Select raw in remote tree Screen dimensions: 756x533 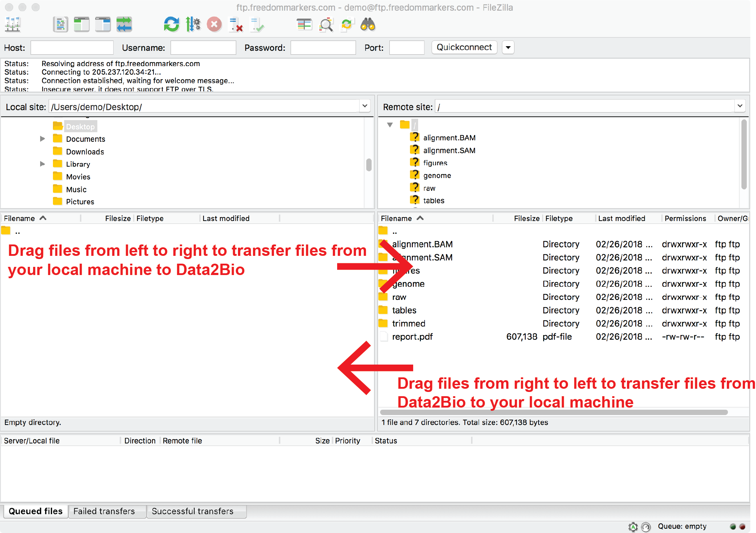pyautogui.click(x=429, y=188)
